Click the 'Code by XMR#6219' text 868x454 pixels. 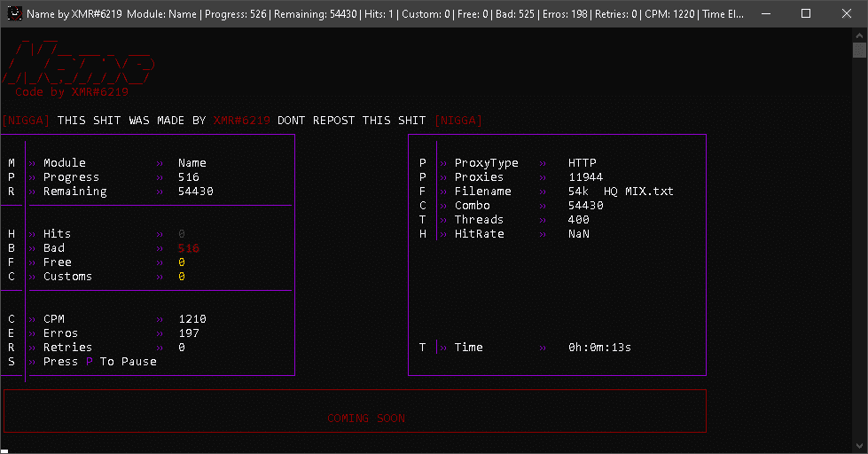[72, 92]
